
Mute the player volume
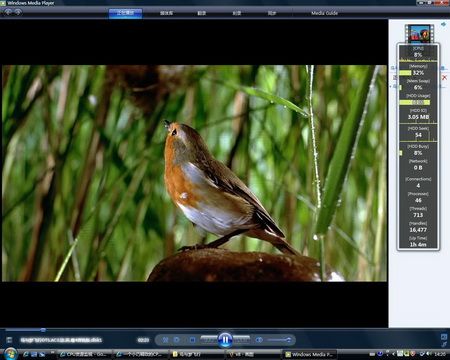click(259, 340)
